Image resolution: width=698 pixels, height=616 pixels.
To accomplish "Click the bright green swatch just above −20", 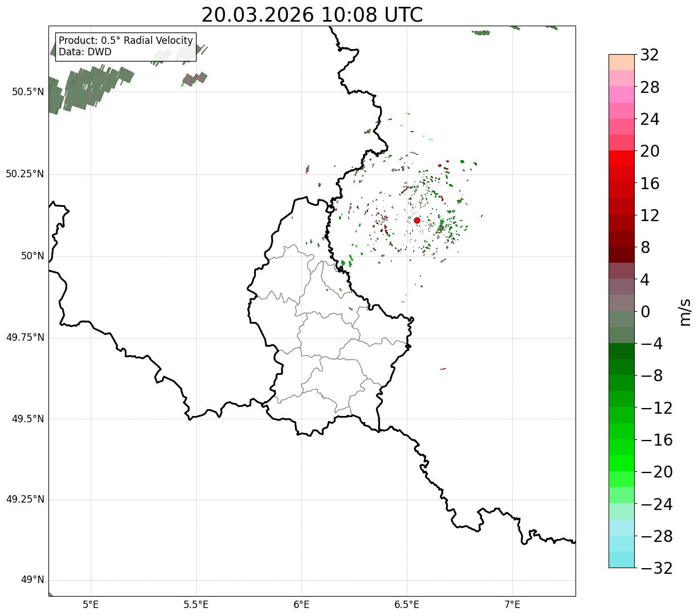I will (622, 463).
